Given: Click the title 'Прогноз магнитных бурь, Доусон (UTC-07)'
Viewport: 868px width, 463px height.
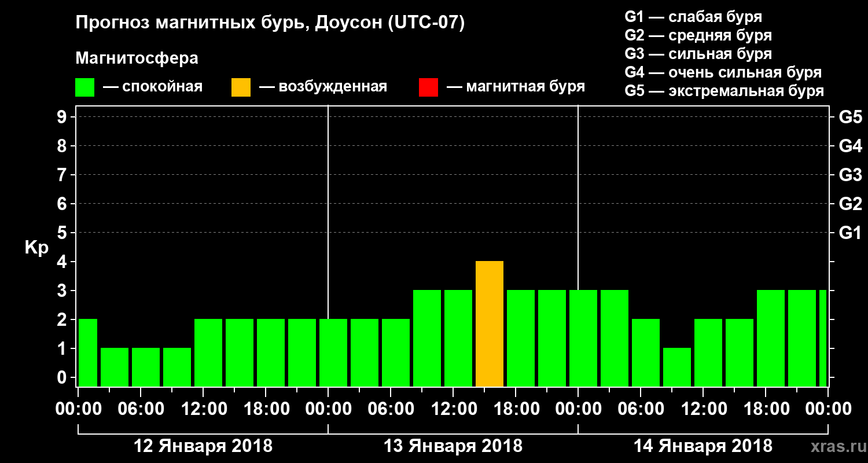Looking at the screenshot, I should (x=270, y=24).
